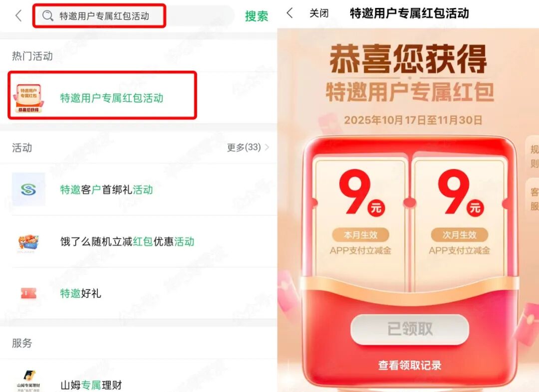This screenshot has height=392, width=539.
Task: Open the 查看领取记录 link
Action: click(x=410, y=365)
